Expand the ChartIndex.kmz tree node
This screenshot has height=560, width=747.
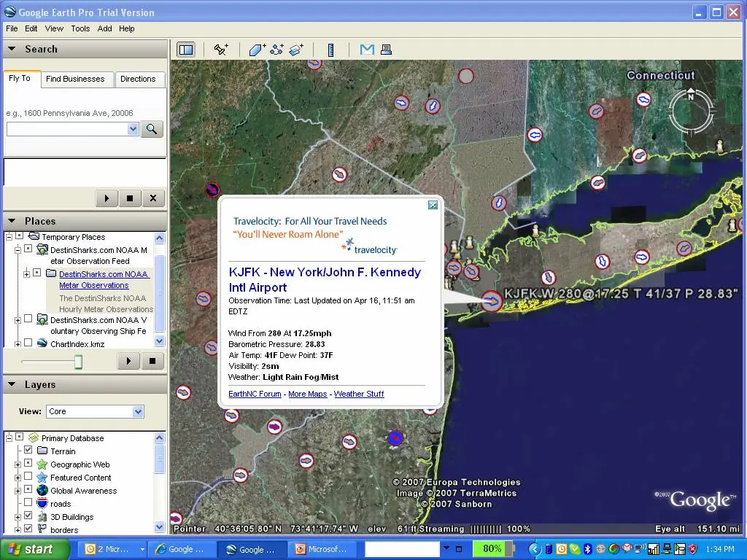(18, 343)
